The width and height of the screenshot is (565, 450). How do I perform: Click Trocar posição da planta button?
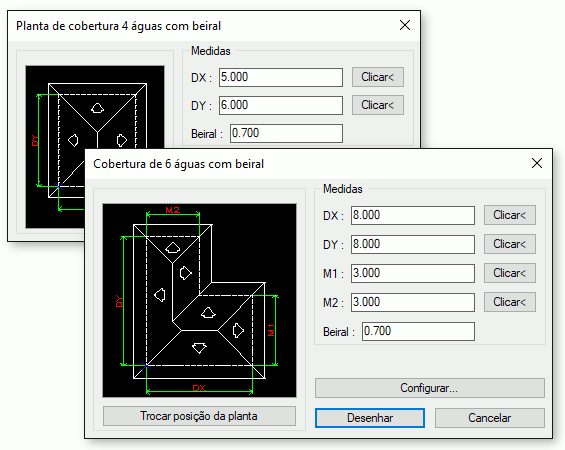[x=199, y=416]
